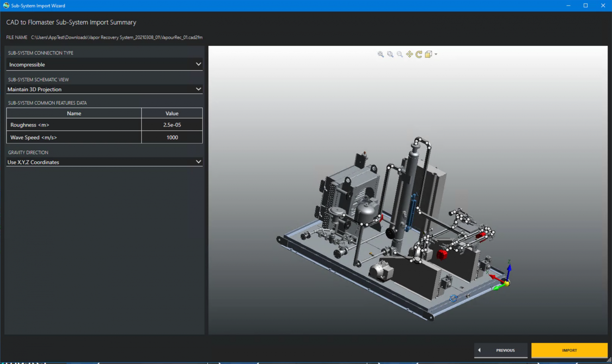Screen dimensions: 612x364
Task: Go back with the Previous button
Action: click(501, 350)
